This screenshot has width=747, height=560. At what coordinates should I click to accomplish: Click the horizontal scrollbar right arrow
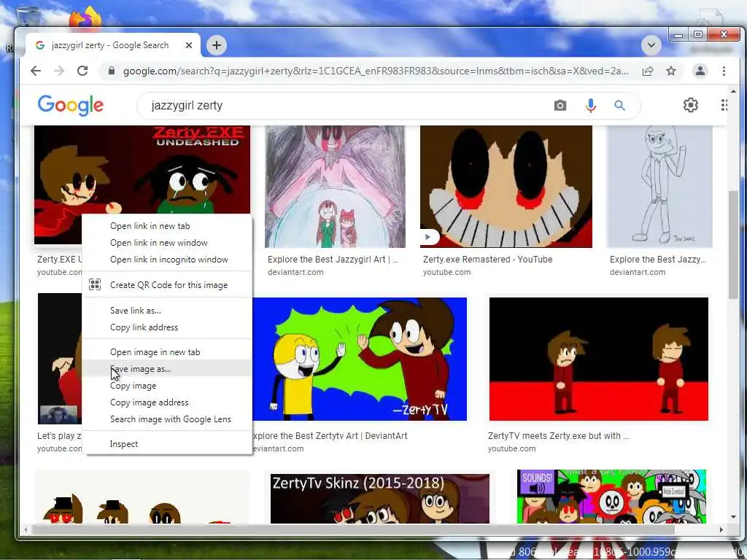point(721,529)
